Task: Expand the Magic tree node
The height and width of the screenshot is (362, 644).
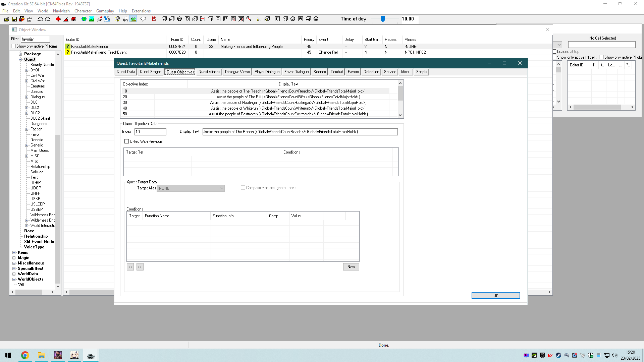Action: tap(14, 258)
